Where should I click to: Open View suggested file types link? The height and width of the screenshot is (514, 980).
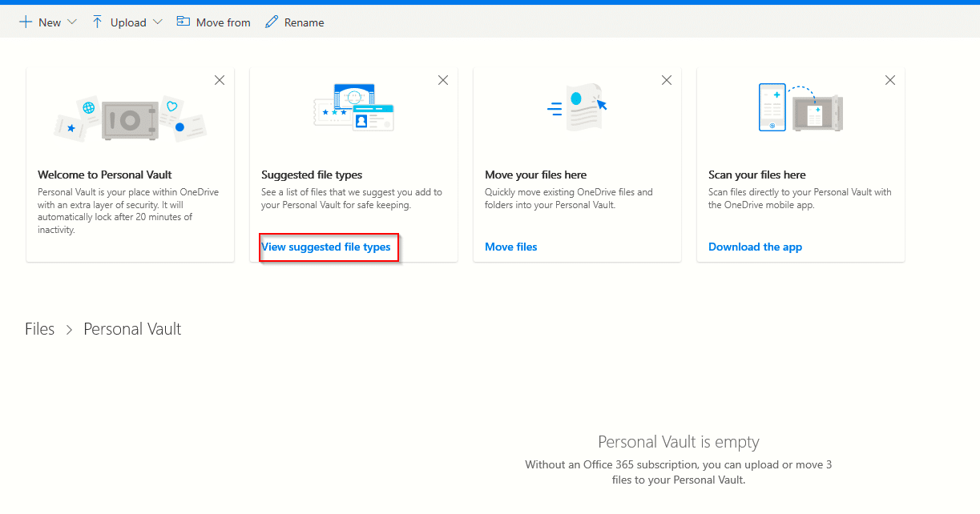click(x=326, y=247)
